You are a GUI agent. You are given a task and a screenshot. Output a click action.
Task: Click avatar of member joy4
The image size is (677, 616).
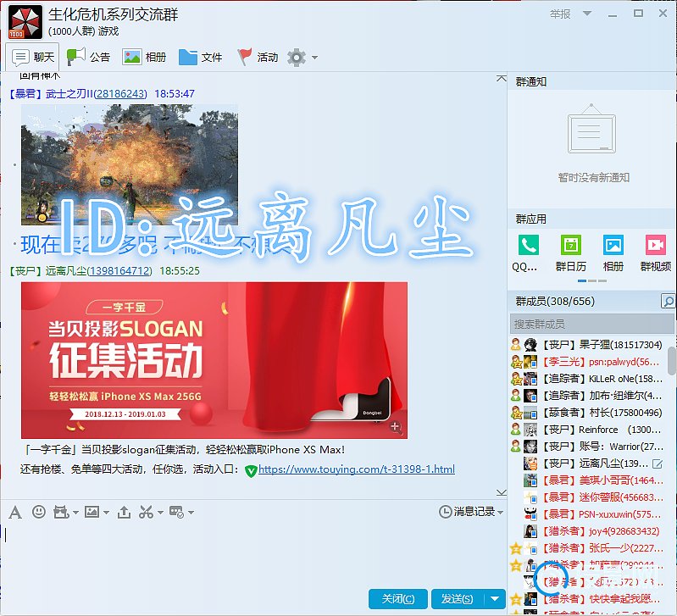coord(530,531)
